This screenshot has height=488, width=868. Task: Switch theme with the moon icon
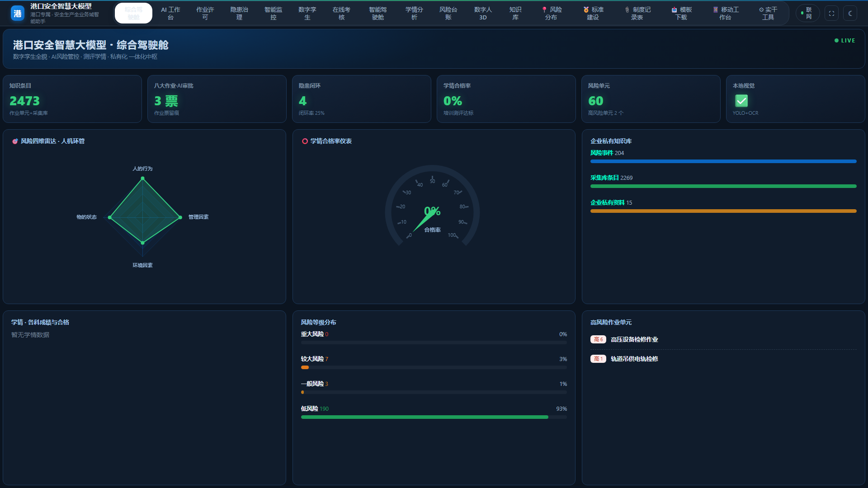(x=850, y=14)
